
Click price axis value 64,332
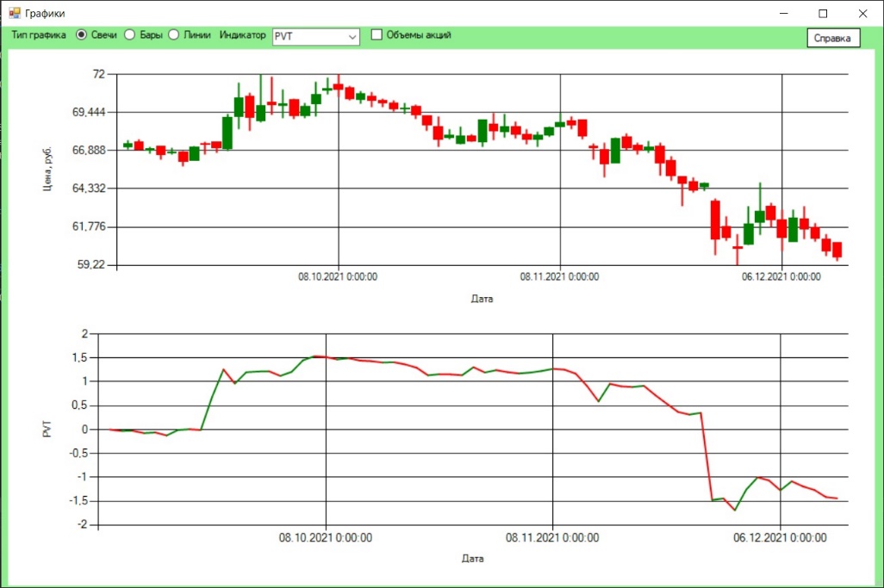point(89,189)
